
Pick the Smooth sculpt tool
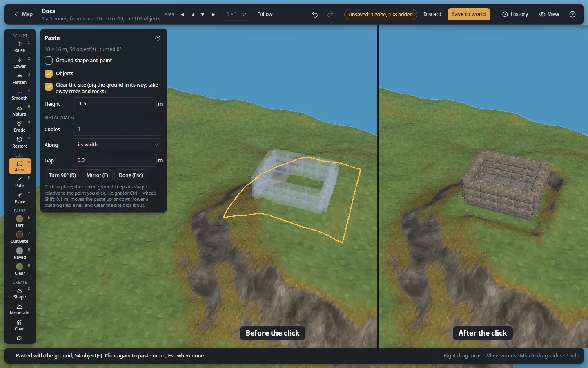pyautogui.click(x=20, y=94)
